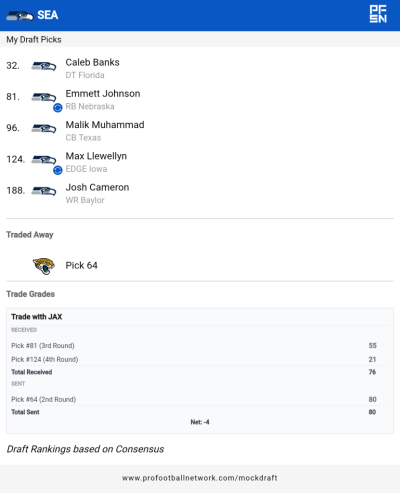Image resolution: width=400 pixels, height=493 pixels.
Task: Open Max Llewellyn's entry
Action: [96, 156]
